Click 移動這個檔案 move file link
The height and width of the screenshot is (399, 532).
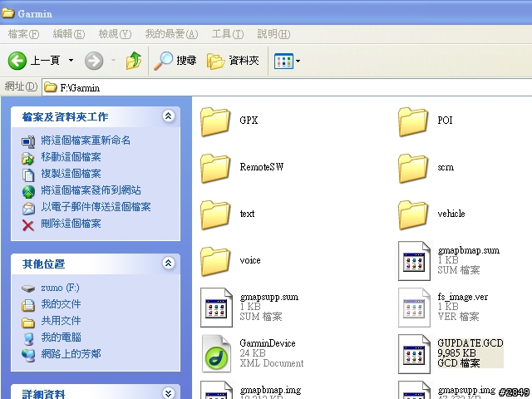pyautogui.click(x=71, y=157)
